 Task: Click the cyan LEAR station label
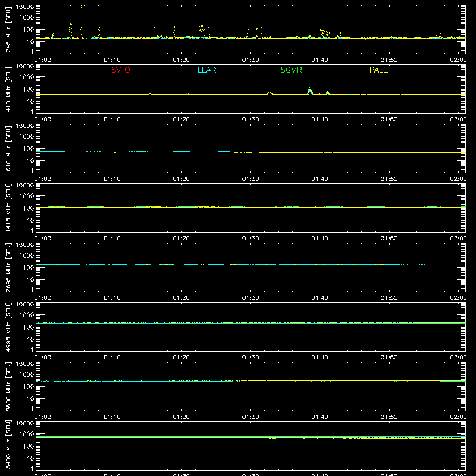[x=206, y=70]
